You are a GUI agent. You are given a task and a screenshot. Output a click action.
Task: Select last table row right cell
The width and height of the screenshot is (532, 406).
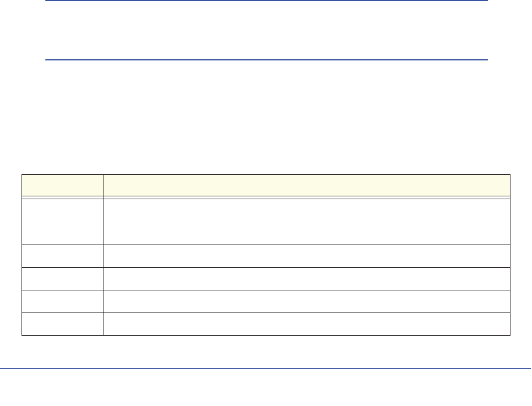[306, 324]
